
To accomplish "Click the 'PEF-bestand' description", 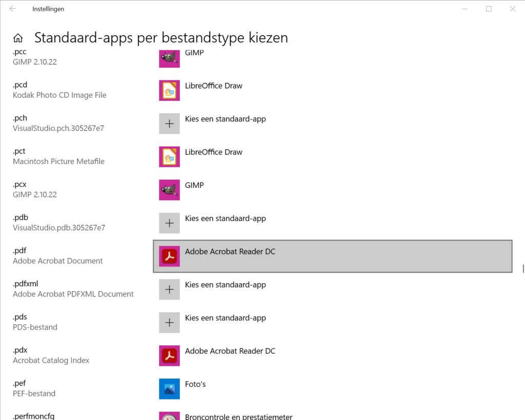I will [x=34, y=393].
